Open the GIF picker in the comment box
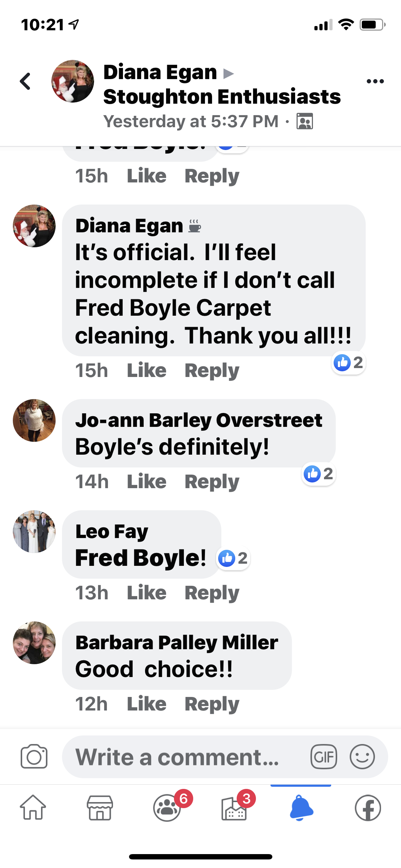401x868 pixels. click(323, 756)
